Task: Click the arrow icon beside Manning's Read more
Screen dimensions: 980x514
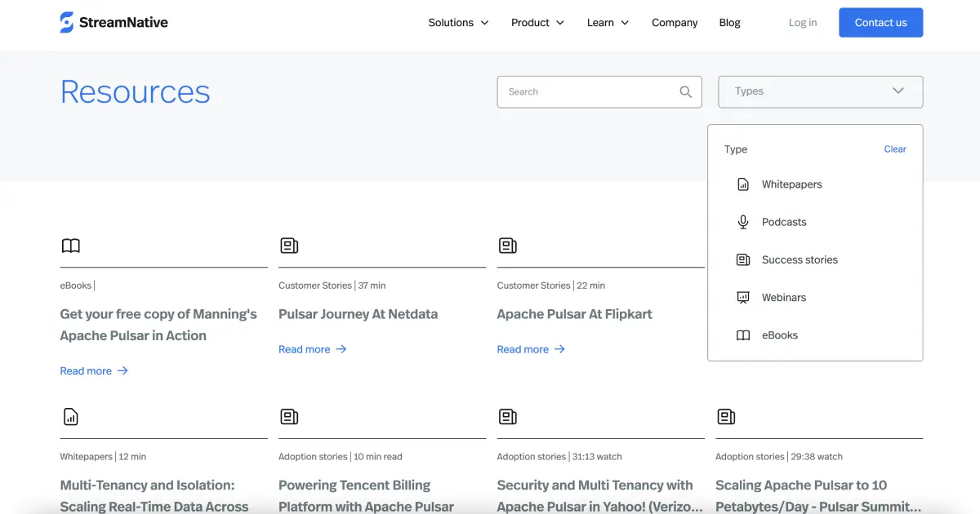Action: [122, 370]
